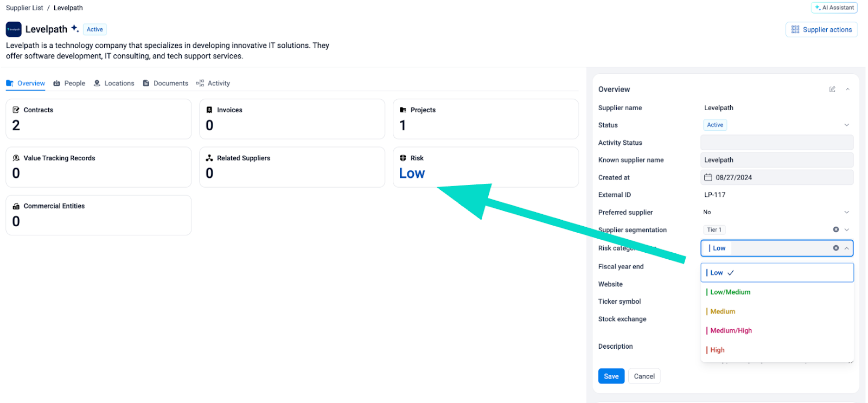Switch to the Documents tab
Image resolution: width=868 pixels, height=403 pixels.
[165, 84]
